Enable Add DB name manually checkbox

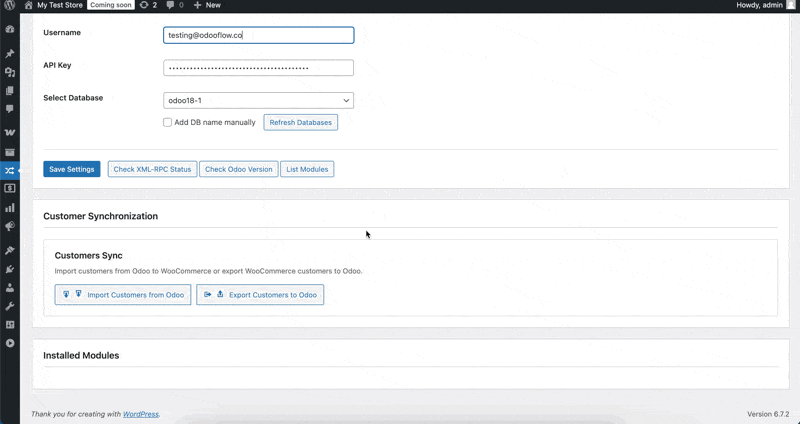point(168,122)
